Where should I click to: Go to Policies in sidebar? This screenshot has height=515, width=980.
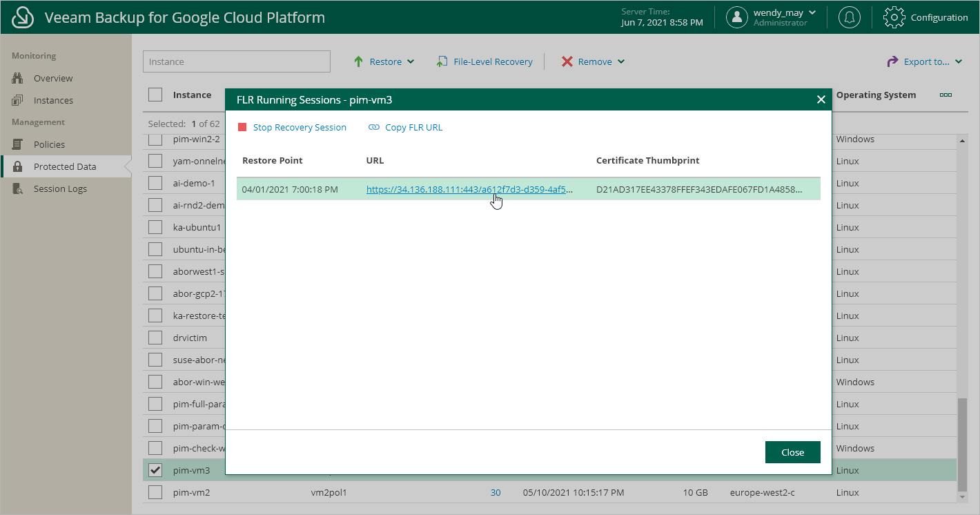[x=49, y=144]
